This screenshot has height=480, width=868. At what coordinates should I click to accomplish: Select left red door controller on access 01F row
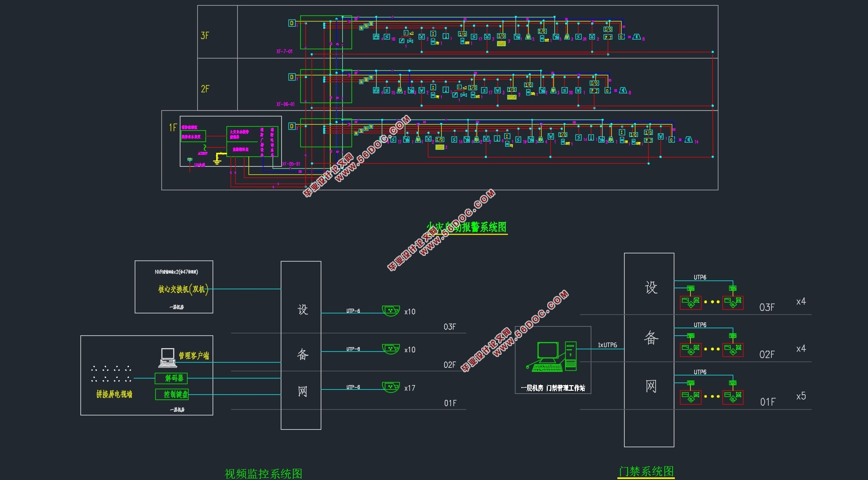[x=690, y=397]
